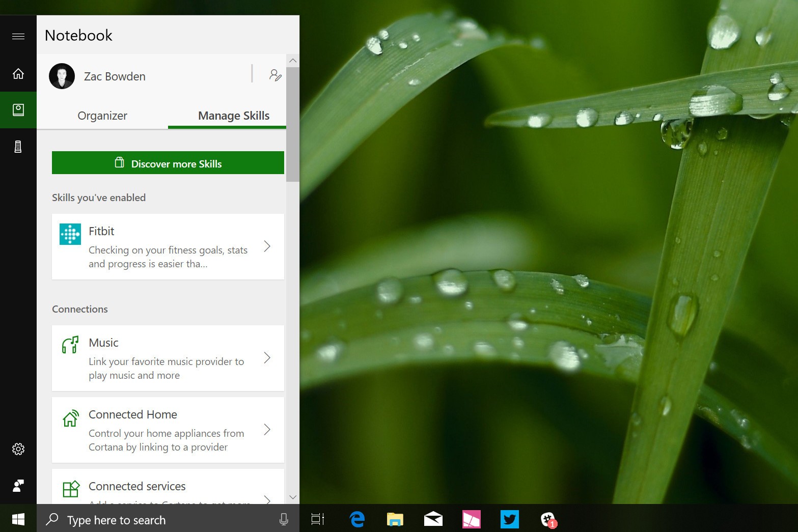Select the Manage Skills tab

coord(234,116)
